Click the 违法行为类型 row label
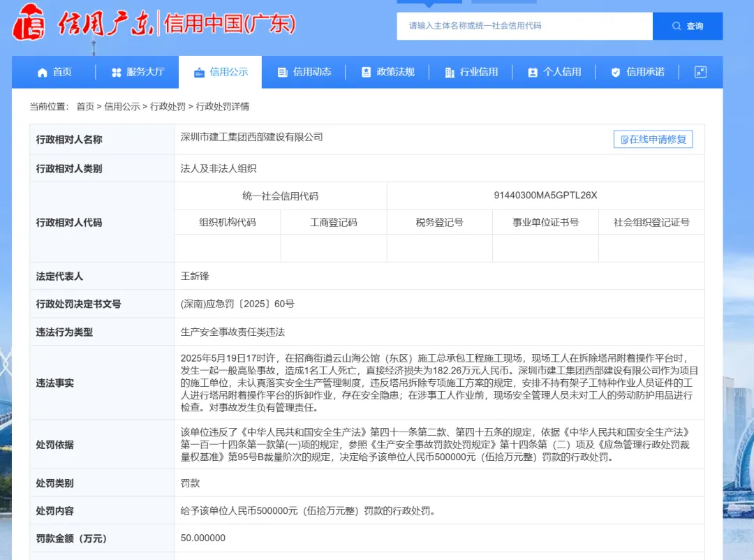The width and height of the screenshot is (754, 560). (64, 332)
